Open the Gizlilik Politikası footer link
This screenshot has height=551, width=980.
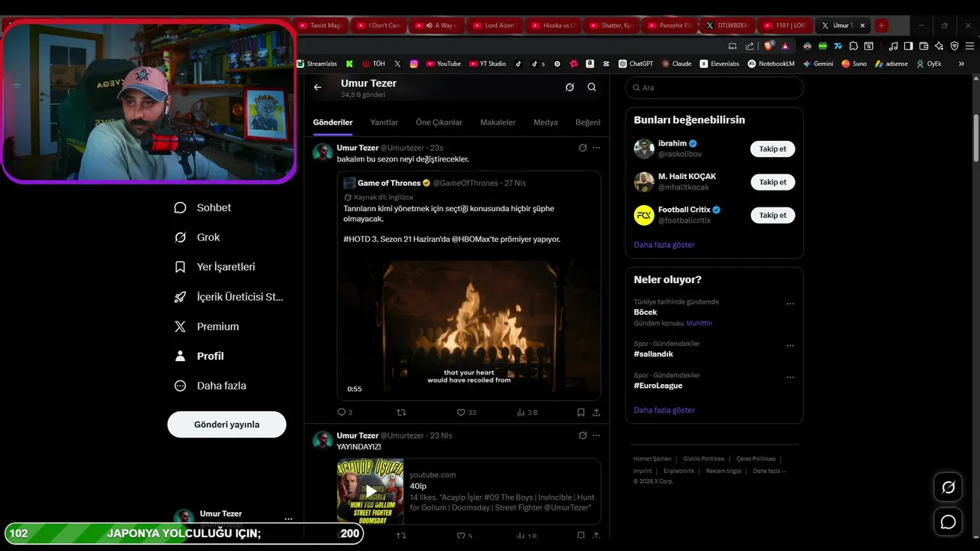(x=704, y=458)
